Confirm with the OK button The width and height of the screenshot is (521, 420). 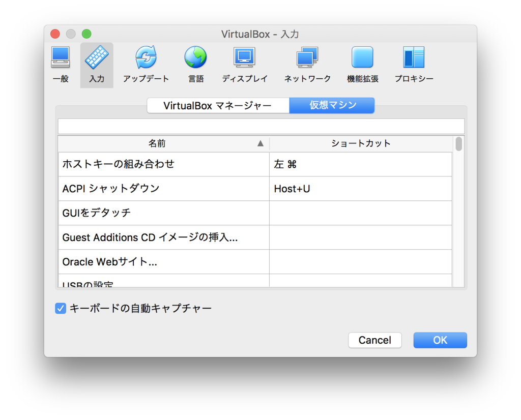pos(440,340)
